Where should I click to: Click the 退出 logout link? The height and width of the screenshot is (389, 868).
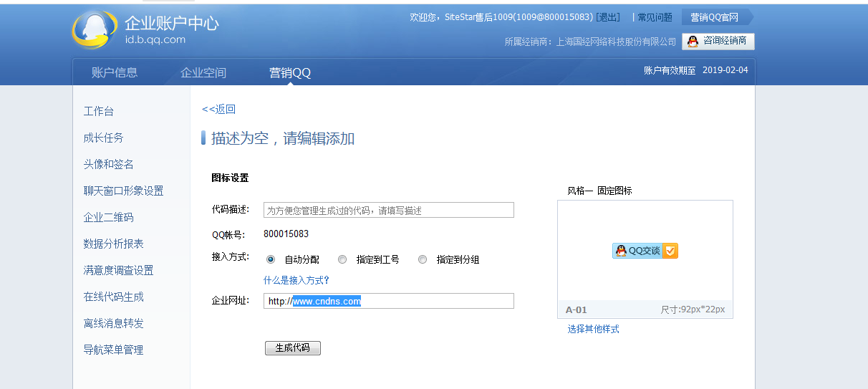click(x=608, y=17)
